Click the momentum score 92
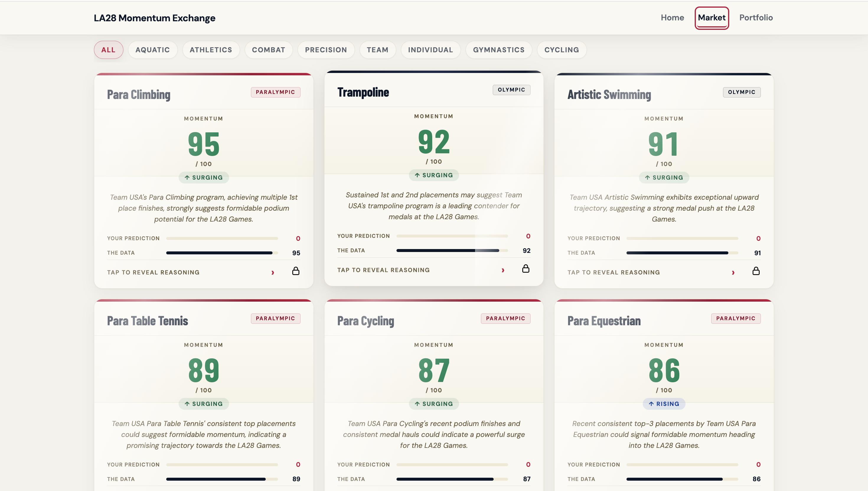Screen dimensions: 868x491 pos(434,142)
